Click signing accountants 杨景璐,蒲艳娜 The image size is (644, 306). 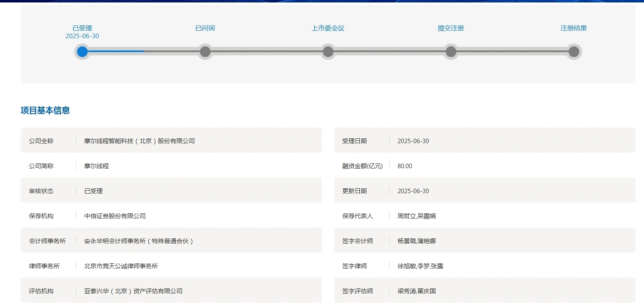point(417,241)
